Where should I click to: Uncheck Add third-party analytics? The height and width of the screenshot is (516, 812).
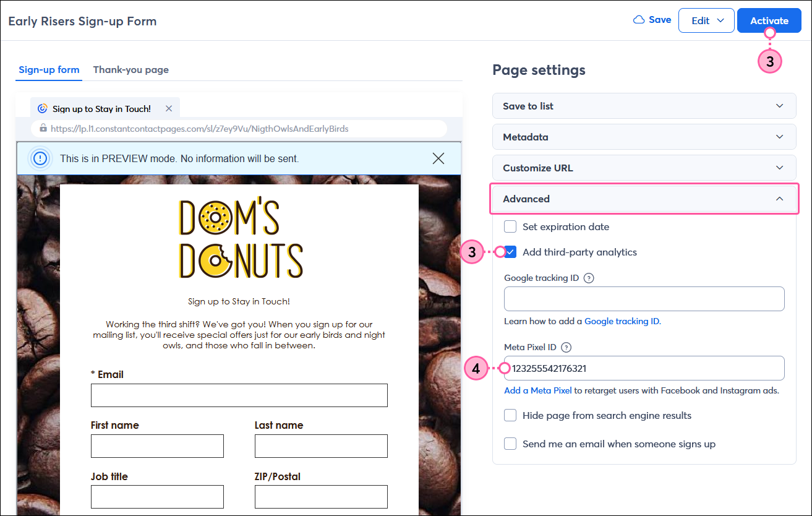pos(510,252)
